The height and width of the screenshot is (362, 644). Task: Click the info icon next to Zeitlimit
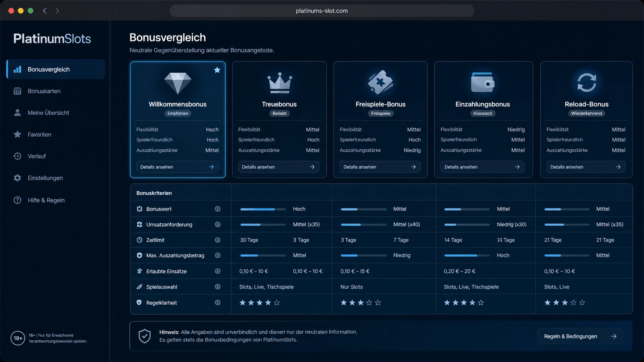coord(218,240)
